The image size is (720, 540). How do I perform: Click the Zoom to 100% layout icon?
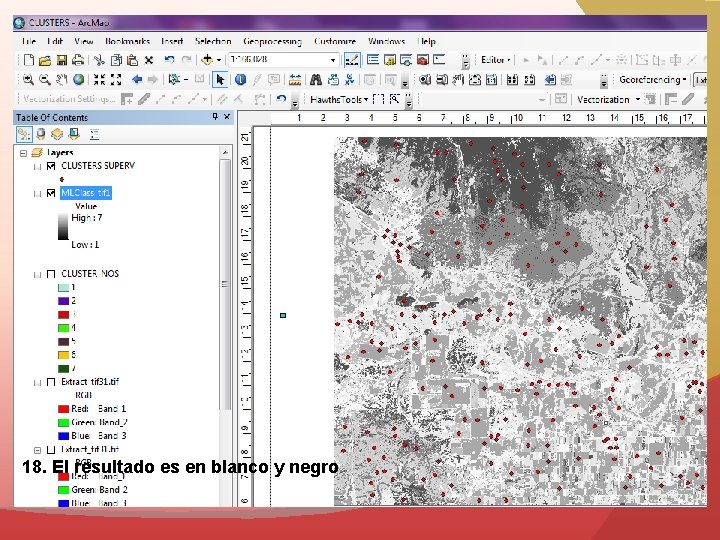[x=491, y=79]
